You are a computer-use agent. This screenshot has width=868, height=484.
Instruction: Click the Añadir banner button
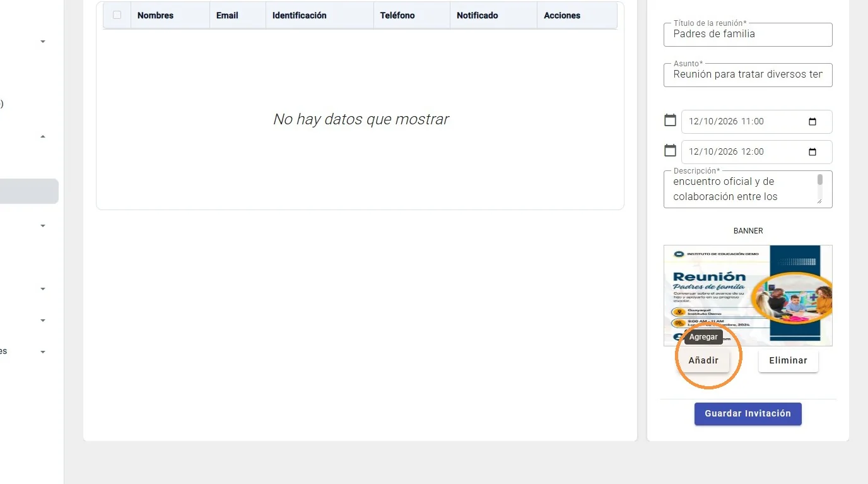[703, 360]
